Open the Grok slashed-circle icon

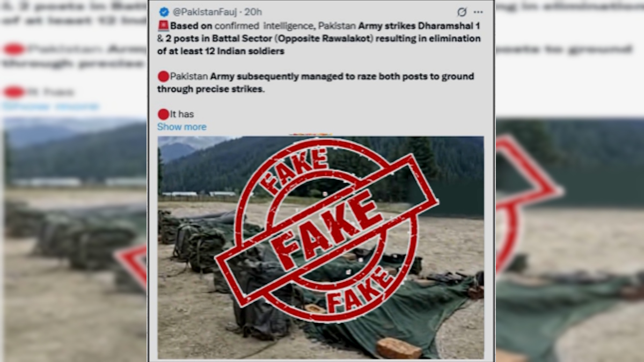pyautogui.click(x=462, y=12)
